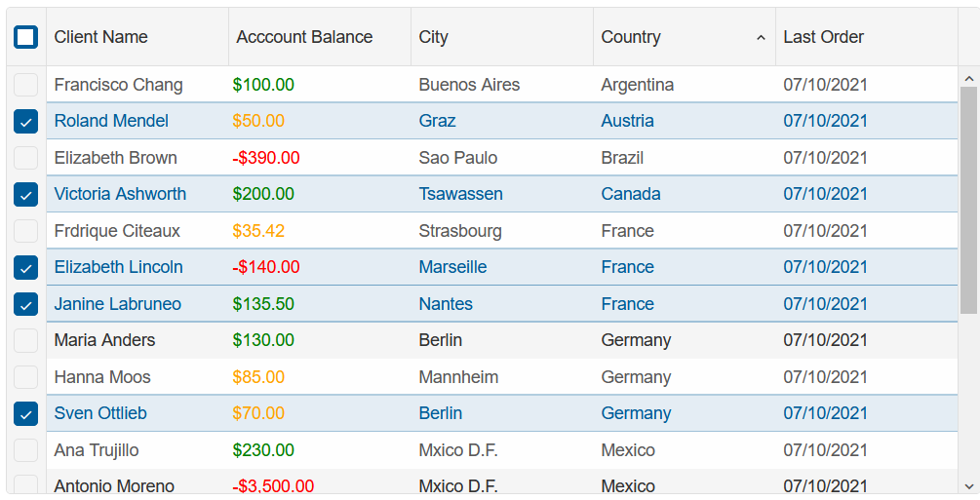Viewport: 980px width, 500px height.
Task: Click the scrollbar up arrow
Action: coord(968,79)
